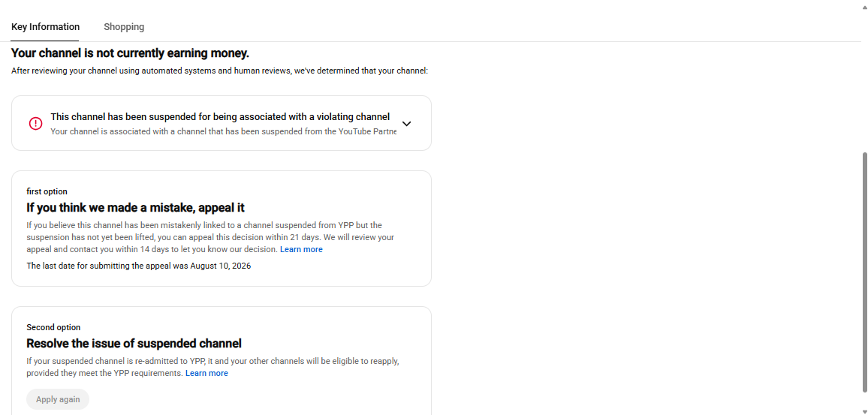Image resolution: width=868 pixels, height=415 pixels.
Task: Click the empty scrollbar track above the thumb
Action: pyautogui.click(x=864, y=80)
